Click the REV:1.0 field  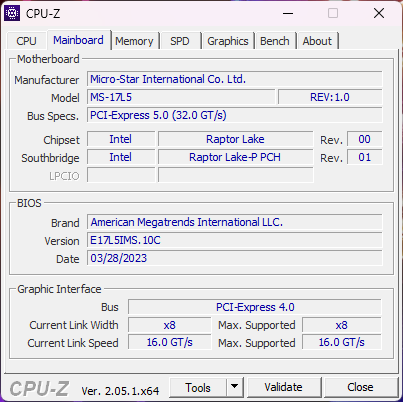tap(330, 97)
